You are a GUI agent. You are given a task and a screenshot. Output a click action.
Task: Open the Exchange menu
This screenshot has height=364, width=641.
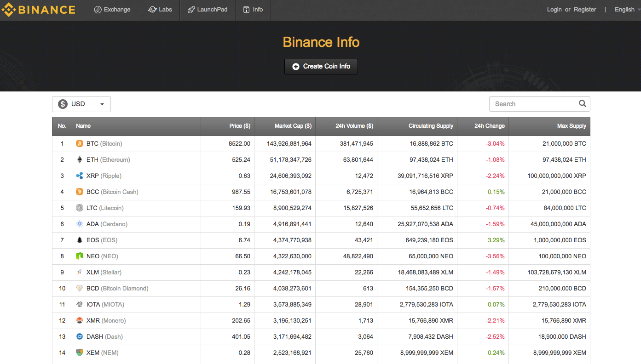tap(112, 10)
